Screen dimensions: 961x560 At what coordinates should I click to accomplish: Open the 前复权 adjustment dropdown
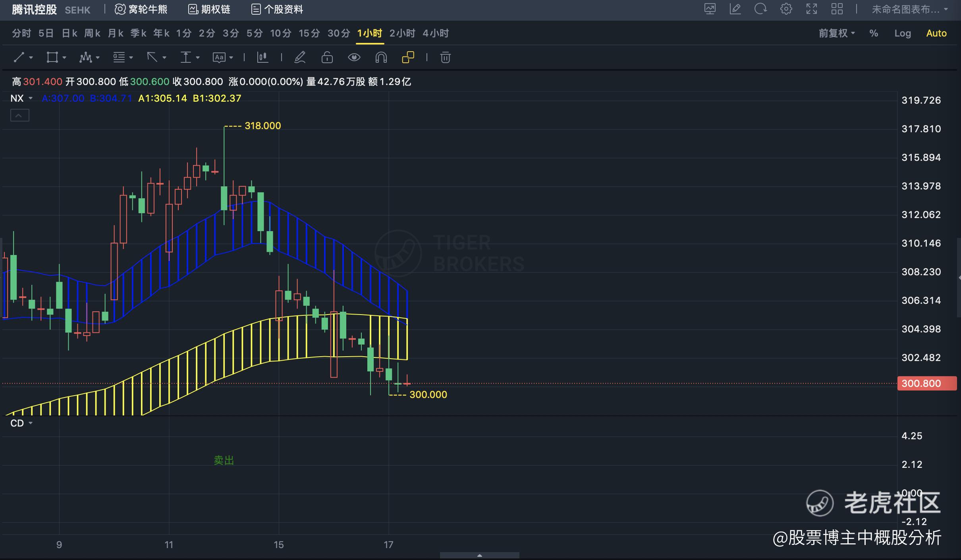click(837, 33)
